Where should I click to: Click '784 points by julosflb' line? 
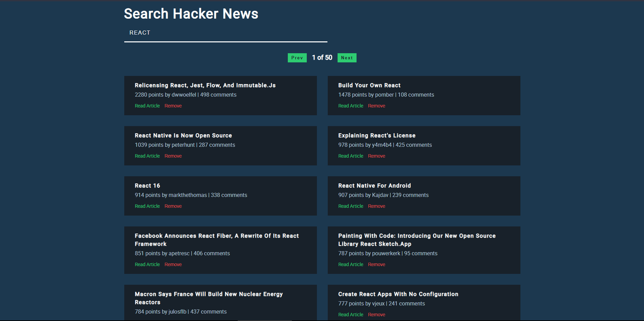pos(181,312)
